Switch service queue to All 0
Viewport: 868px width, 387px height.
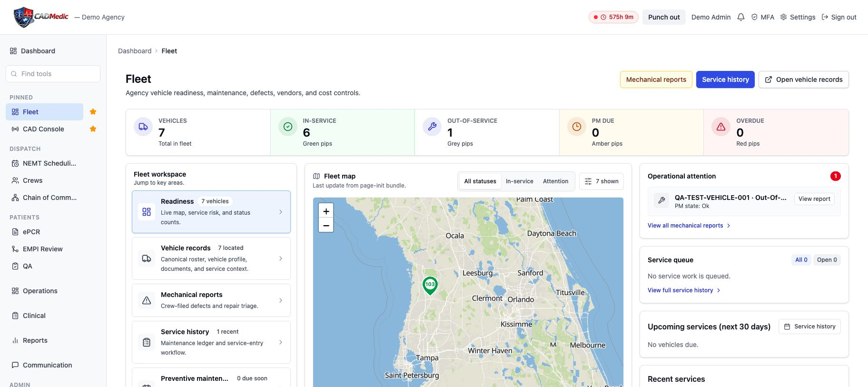pos(801,260)
